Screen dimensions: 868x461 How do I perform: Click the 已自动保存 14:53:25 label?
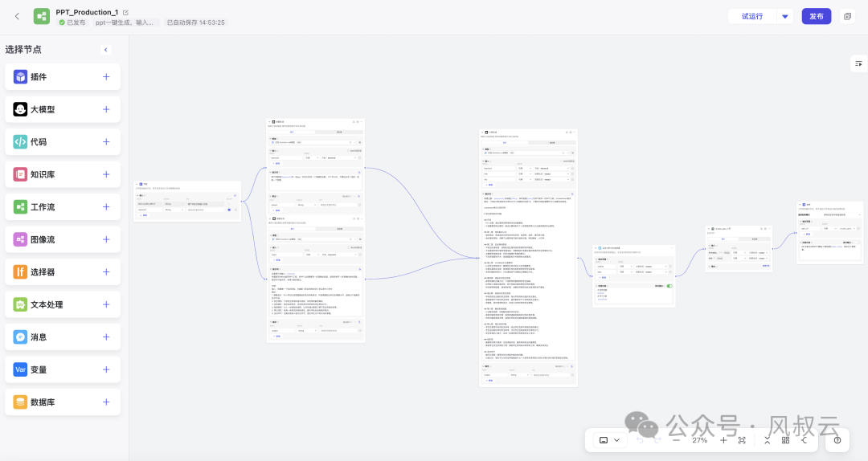pos(195,22)
